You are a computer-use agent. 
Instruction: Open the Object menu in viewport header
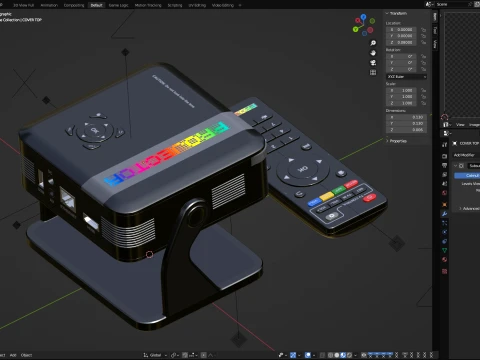click(26, 355)
